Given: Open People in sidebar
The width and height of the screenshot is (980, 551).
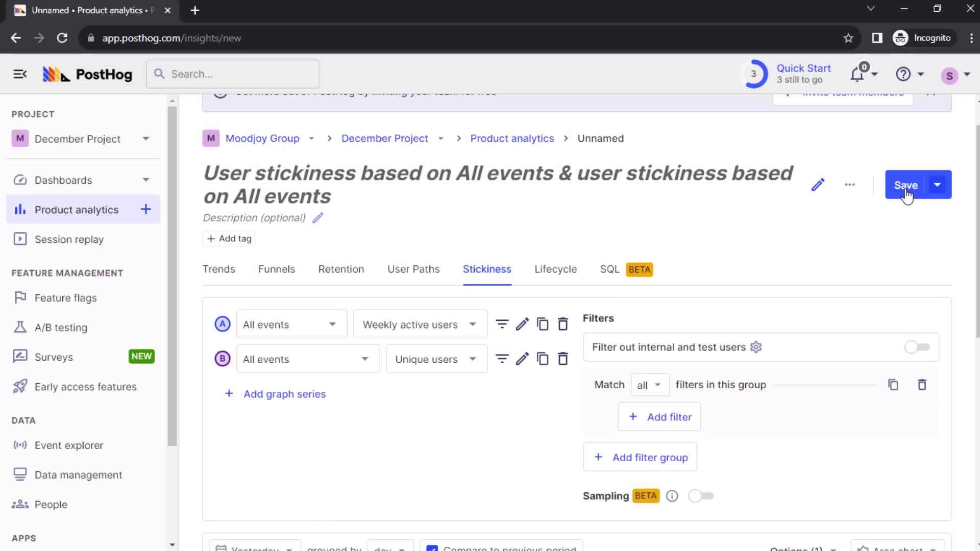Looking at the screenshot, I should pyautogui.click(x=83, y=505).
